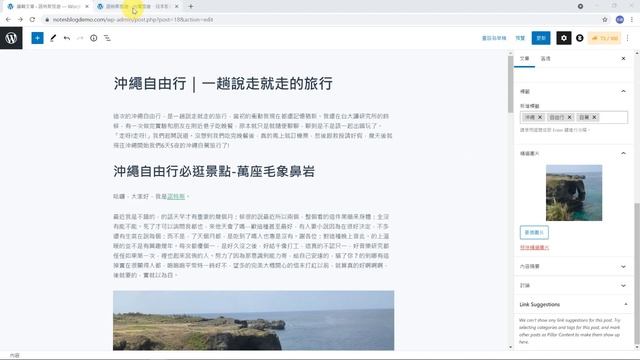Screen dimensions: 640x360
Task: Open the block list view icon
Action: tap(107, 38)
